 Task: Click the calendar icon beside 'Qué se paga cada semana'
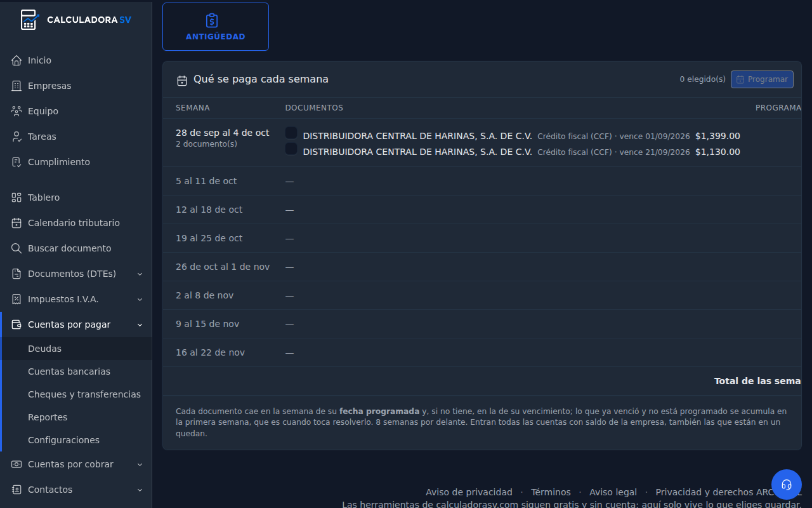(x=182, y=80)
